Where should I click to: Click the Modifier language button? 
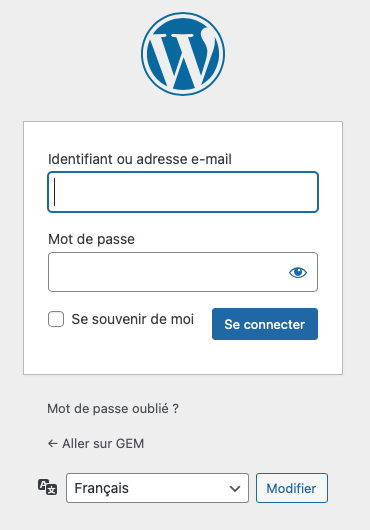(292, 488)
